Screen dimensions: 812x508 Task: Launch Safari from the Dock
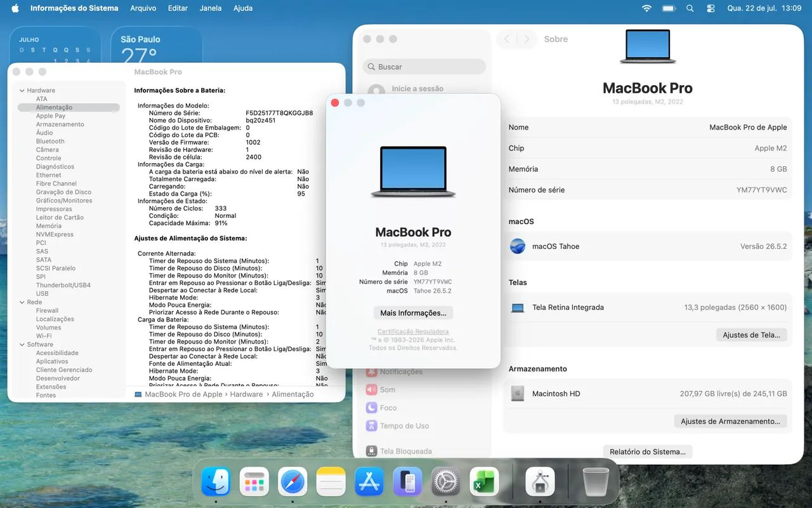[292, 482]
